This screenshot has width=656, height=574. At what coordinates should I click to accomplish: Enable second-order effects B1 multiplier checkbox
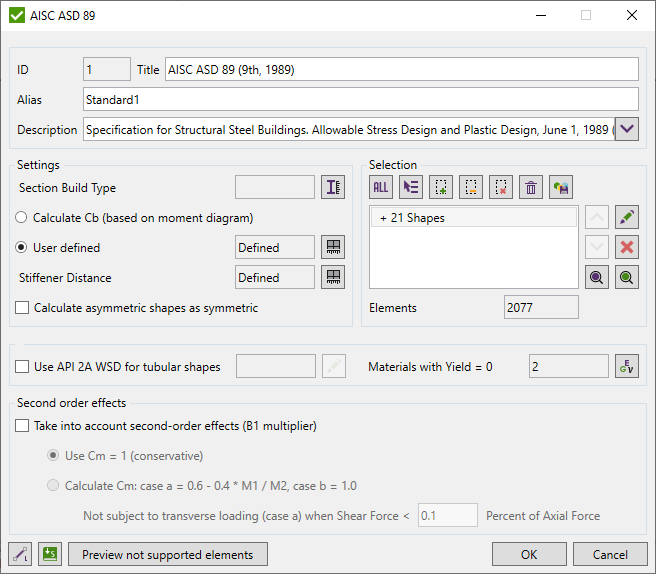pos(23,426)
